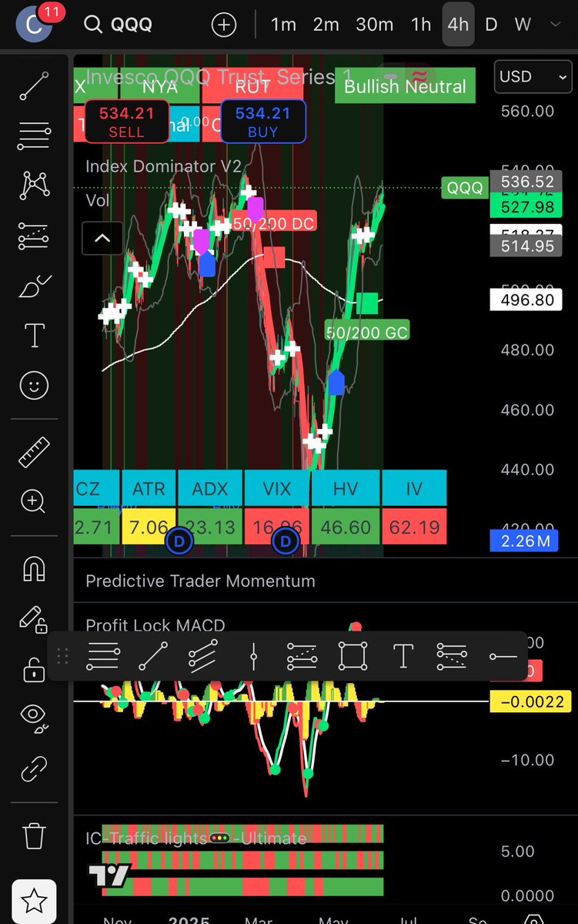
Task: Pick short position tool in floating toolbar
Action: pos(452,657)
